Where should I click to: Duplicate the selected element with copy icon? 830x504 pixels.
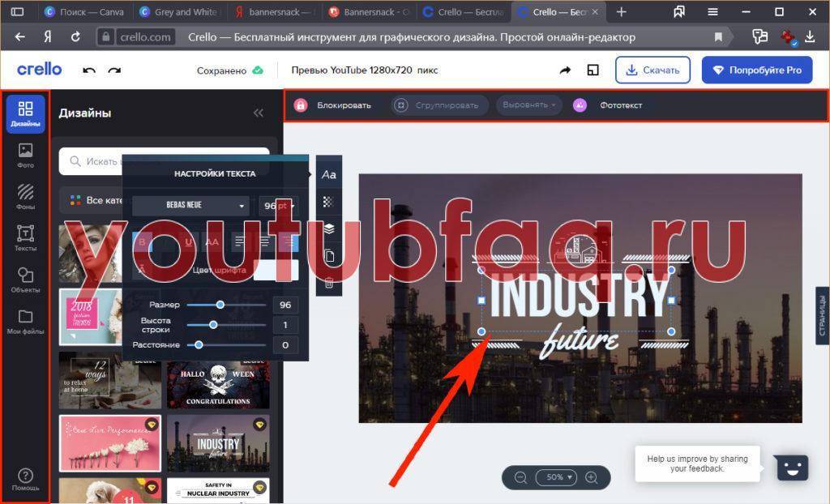tap(329, 256)
